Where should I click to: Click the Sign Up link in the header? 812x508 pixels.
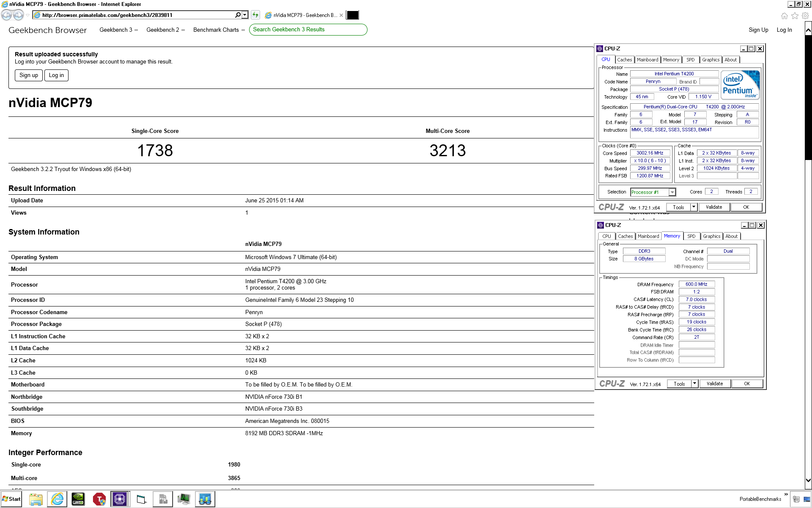[758, 30]
